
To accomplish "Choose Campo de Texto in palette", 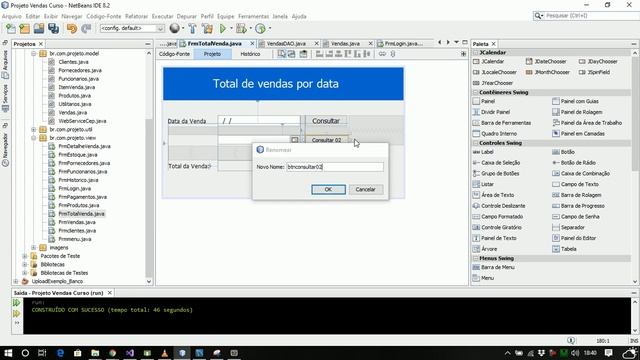I will 575,184.
